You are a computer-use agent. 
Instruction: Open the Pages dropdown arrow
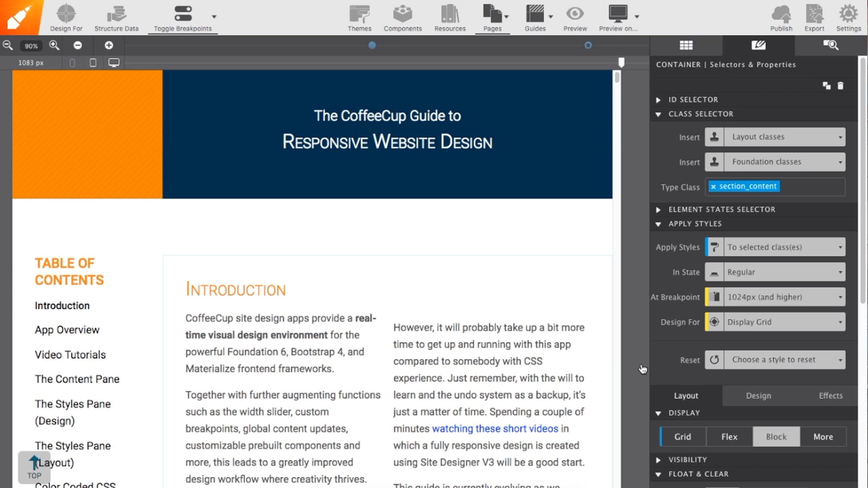pos(507,17)
